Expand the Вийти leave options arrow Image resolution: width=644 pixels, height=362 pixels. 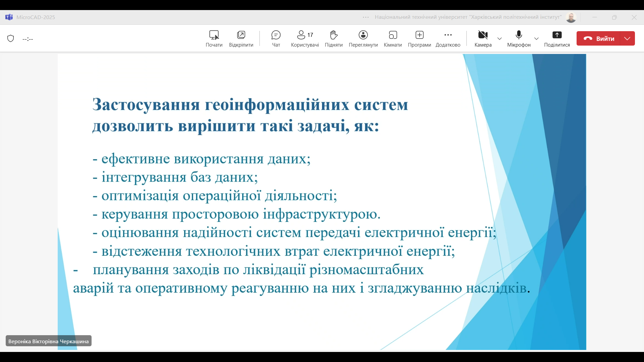tap(628, 39)
